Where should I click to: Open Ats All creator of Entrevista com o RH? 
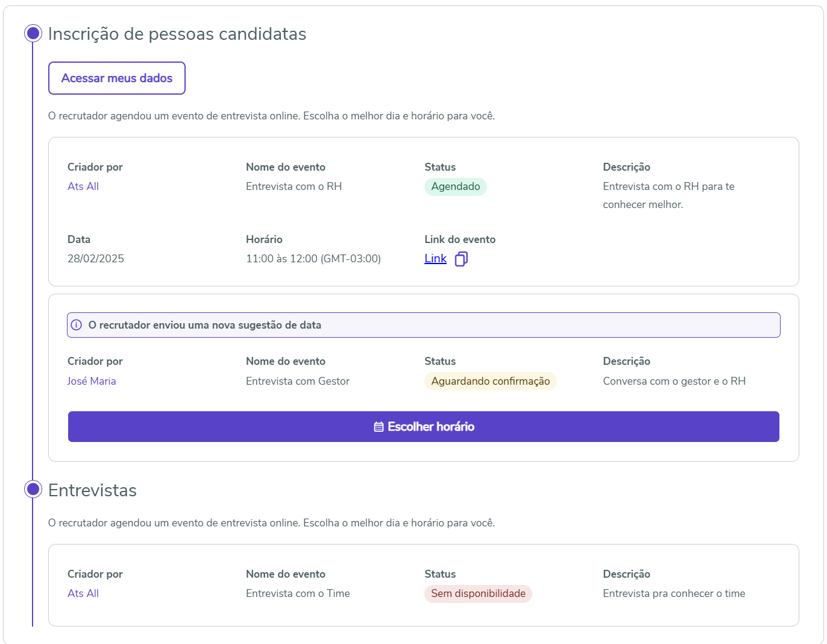pyautogui.click(x=83, y=186)
